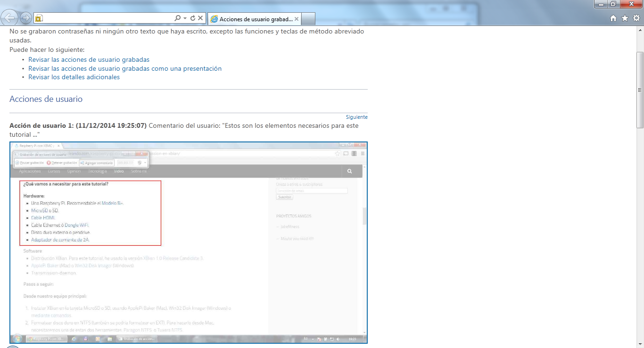Image resolution: width=644 pixels, height=348 pixels.
Task: Click the search magnifier in address bar
Action: pos(177,18)
